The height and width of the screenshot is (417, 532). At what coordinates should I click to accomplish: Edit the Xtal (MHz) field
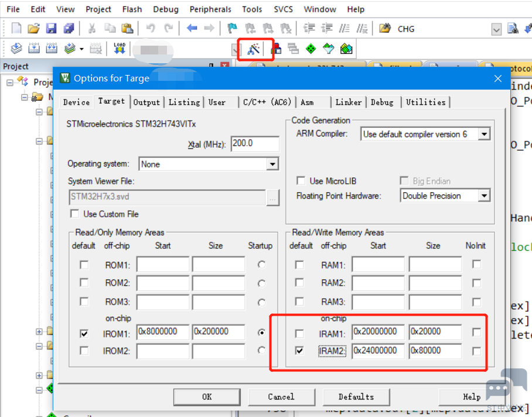pos(255,143)
